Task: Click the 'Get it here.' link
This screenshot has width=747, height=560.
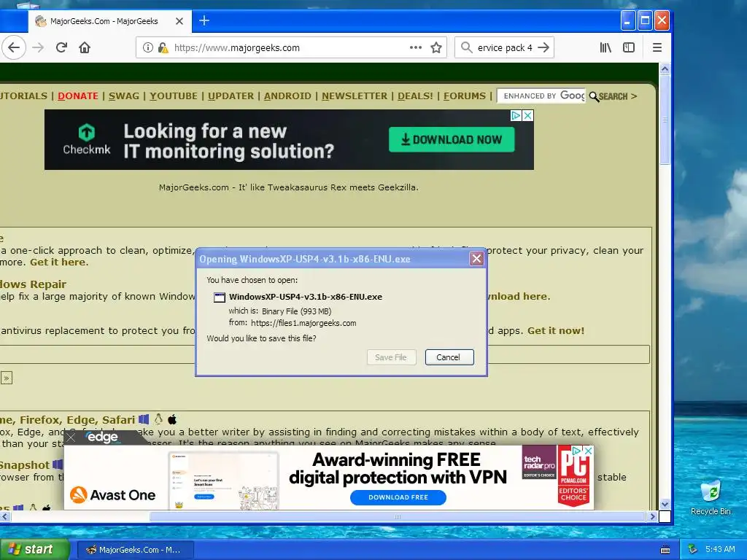Action: (x=59, y=262)
